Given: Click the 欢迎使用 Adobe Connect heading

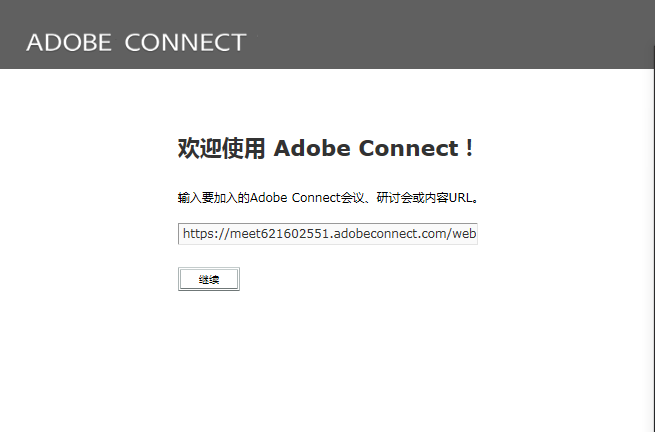Looking at the screenshot, I should point(325,149).
